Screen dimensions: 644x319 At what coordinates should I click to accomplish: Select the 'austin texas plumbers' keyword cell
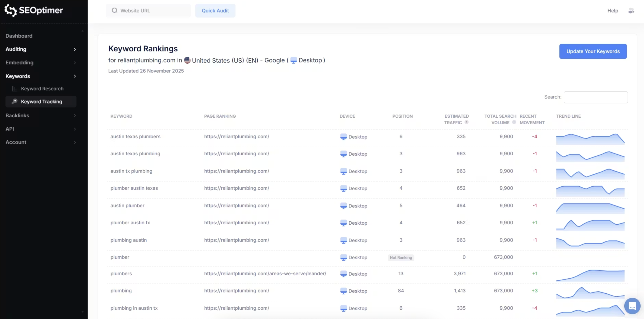(x=135, y=136)
